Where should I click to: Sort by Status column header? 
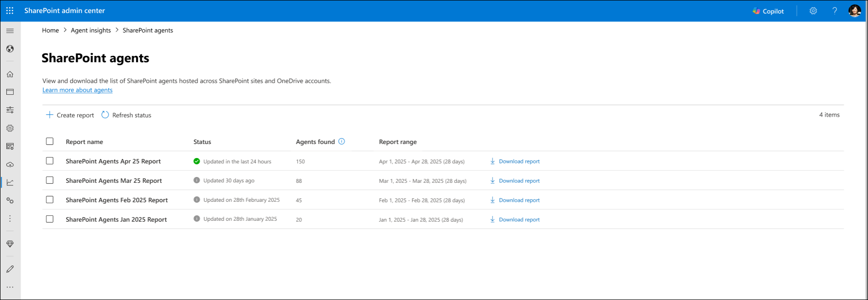coord(202,142)
